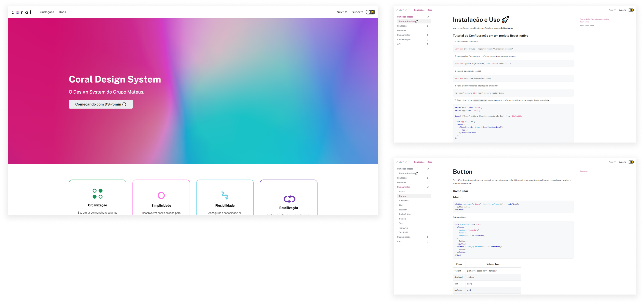Viewport: 644px width, 304px height.
Task: Click the pink circle Simplicidade icon
Action: (161, 195)
